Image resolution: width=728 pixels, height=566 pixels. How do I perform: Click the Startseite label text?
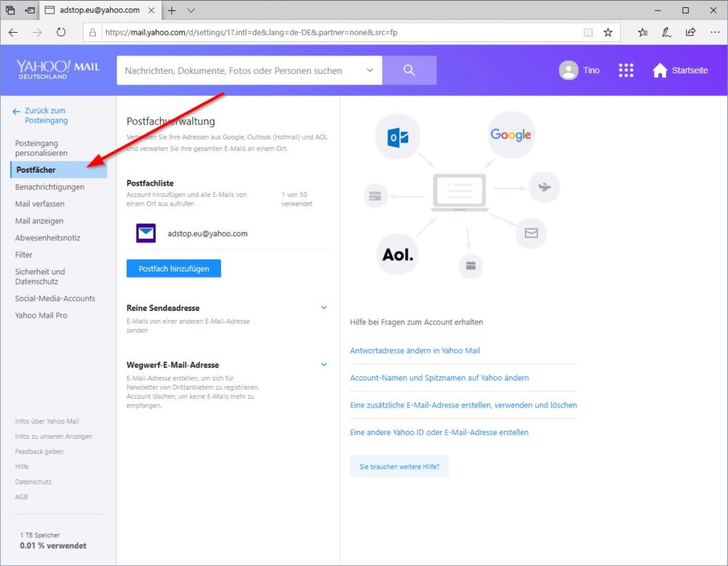[x=690, y=70]
